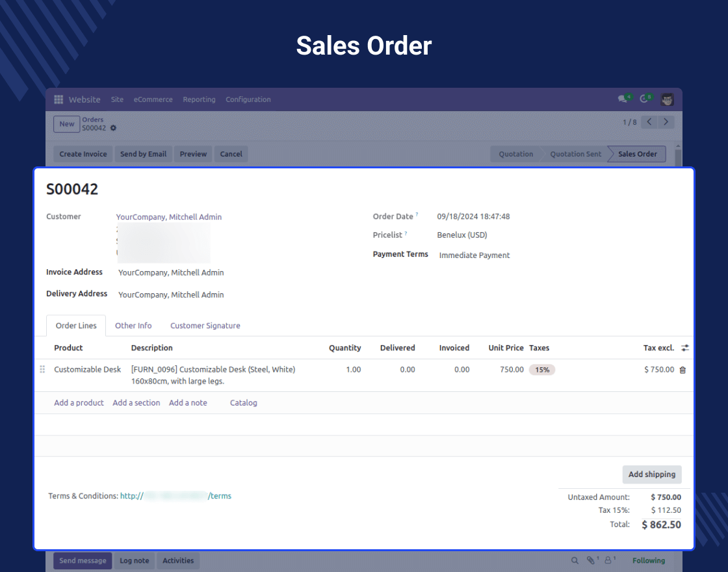The height and width of the screenshot is (572, 728).
Task: Click Add a note link
Action: pyautogui.click(x=188, y=403)
